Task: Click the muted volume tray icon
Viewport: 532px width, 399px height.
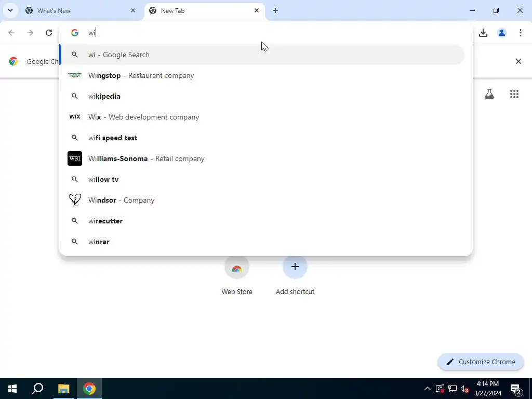Action: point(465,389)
